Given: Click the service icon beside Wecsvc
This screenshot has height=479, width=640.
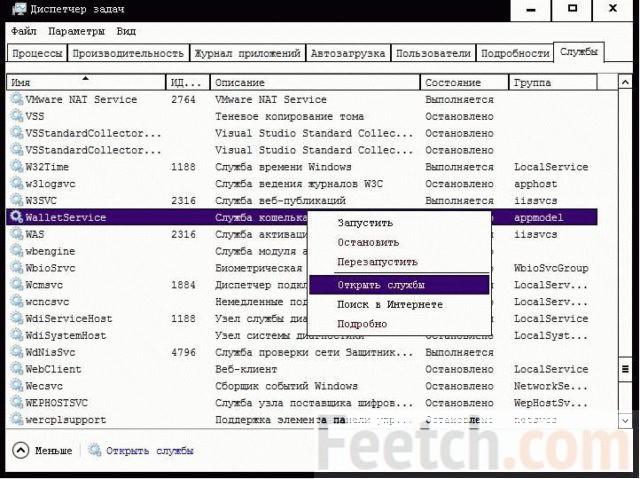Looking at the screenshot, I should [17, 386].
